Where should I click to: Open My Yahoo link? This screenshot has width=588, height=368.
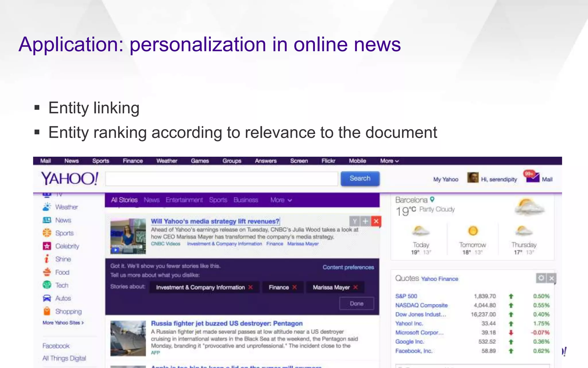(446, 179)
